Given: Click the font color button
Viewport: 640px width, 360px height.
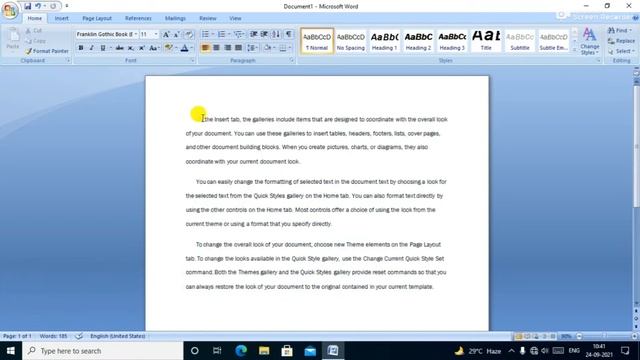Looking at the screenshot, I should (184, 48).
